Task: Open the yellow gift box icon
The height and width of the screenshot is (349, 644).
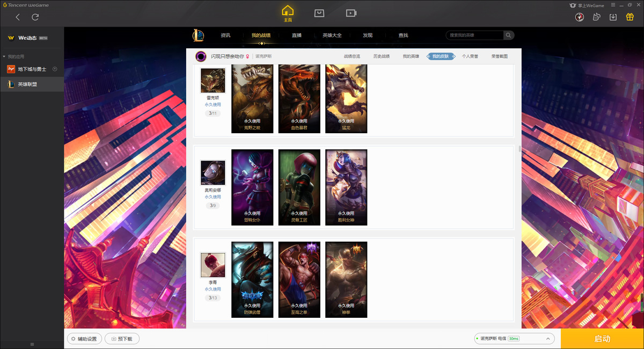Action: pos(630,17)
